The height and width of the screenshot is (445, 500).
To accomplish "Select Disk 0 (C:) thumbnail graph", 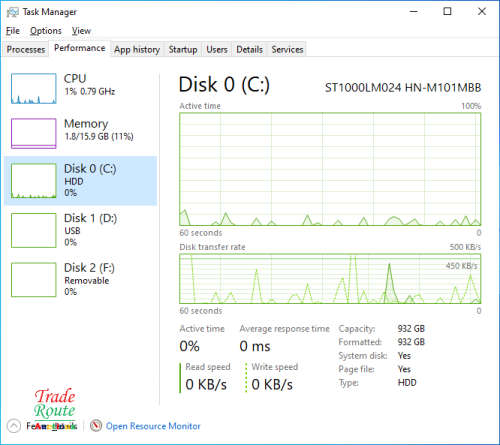I will click(34, 181).
